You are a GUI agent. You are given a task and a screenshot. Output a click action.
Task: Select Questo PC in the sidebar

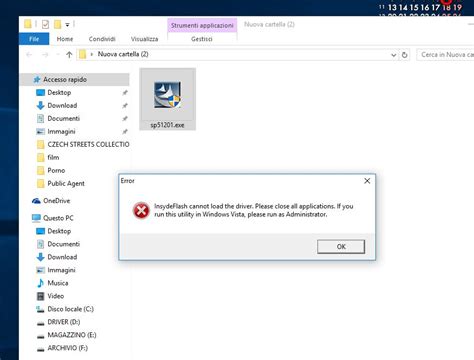point(58,218)
